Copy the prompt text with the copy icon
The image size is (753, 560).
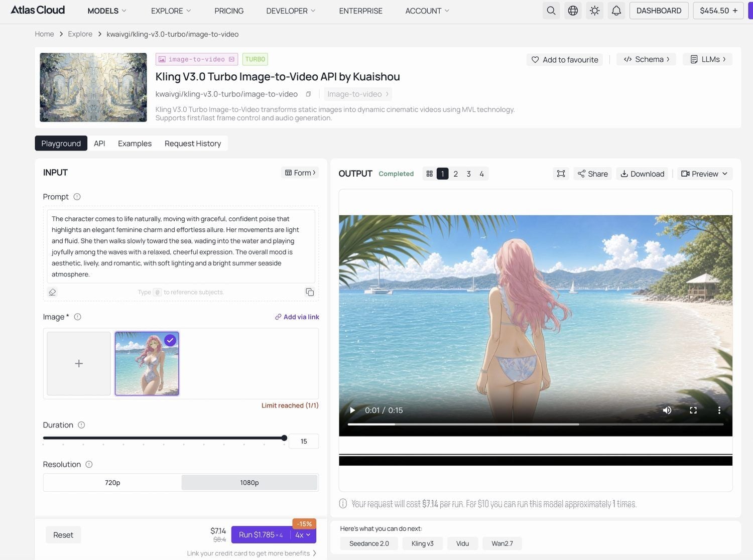pos(310,292)
